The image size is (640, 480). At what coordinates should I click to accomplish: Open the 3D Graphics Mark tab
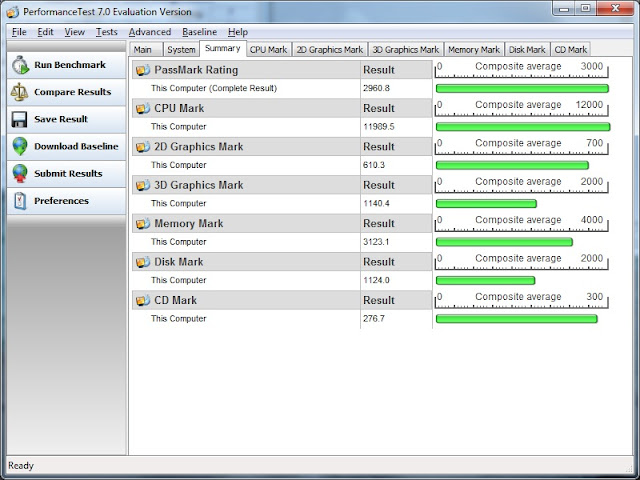tap(406, 49)
